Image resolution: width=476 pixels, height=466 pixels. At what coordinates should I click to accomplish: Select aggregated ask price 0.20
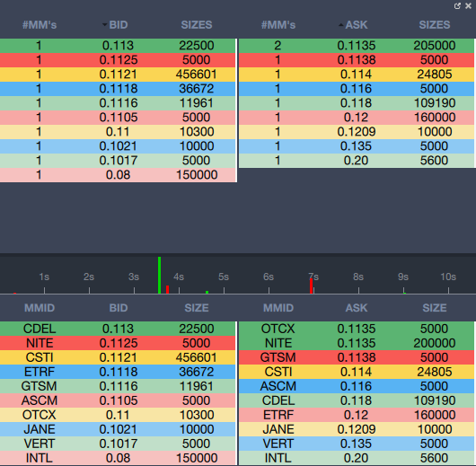coord(356,161)
